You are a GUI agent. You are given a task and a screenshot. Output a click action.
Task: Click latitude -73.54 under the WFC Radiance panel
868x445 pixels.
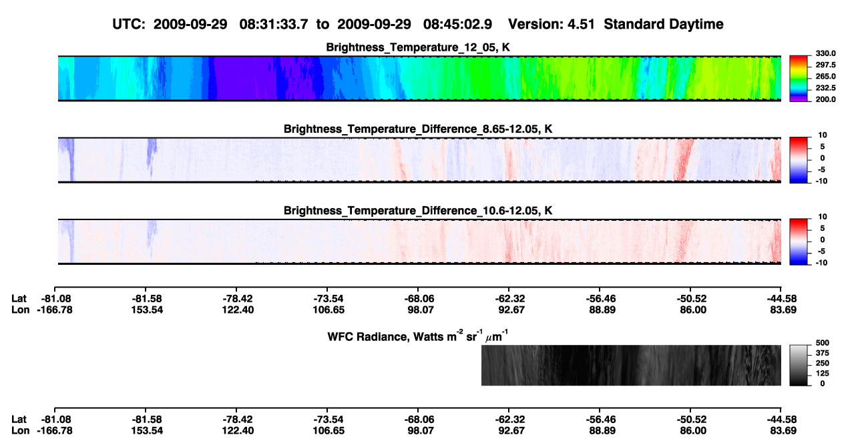pyautogui.click(x=327, y=419)
